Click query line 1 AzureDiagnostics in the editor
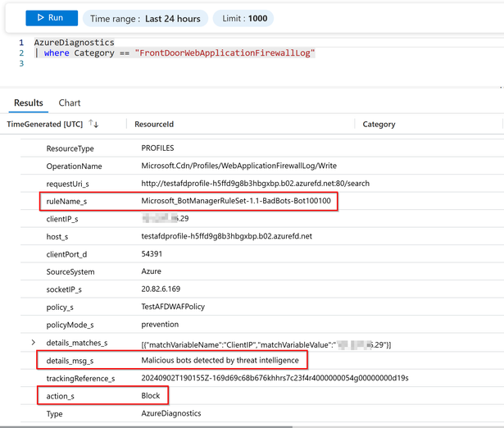 [x=75, y=43]
